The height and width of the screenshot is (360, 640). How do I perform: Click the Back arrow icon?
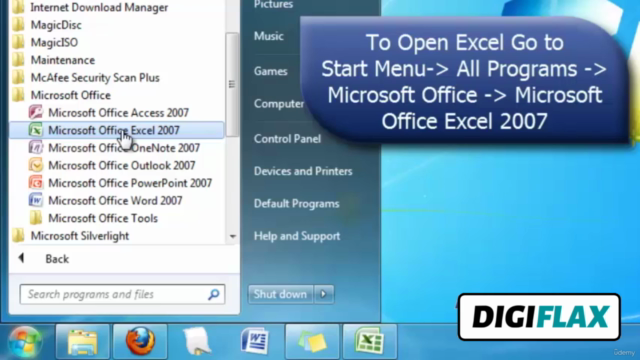21,258
